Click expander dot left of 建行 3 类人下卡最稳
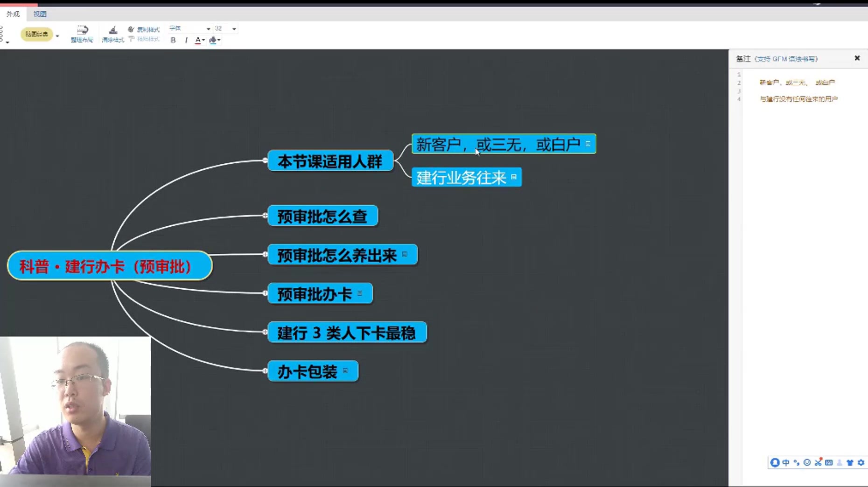Screen dimensions: 868x487 point(265,332)
